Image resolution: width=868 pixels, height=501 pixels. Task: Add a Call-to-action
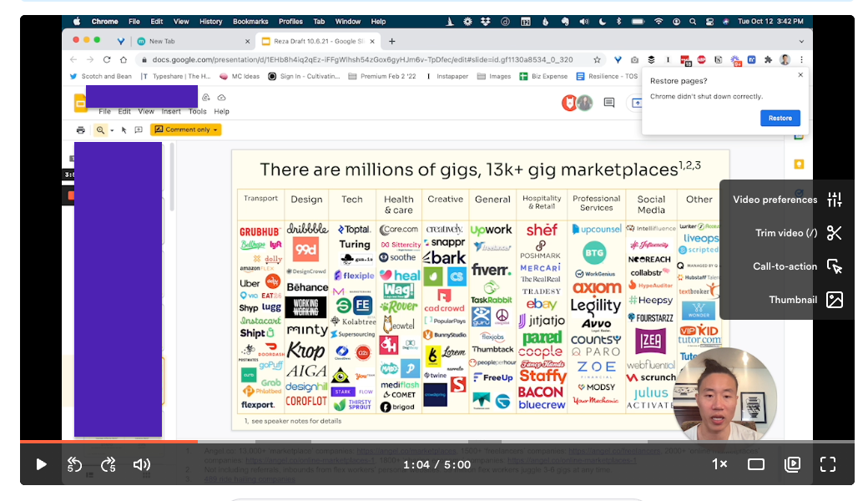click(x=797, y=266)
